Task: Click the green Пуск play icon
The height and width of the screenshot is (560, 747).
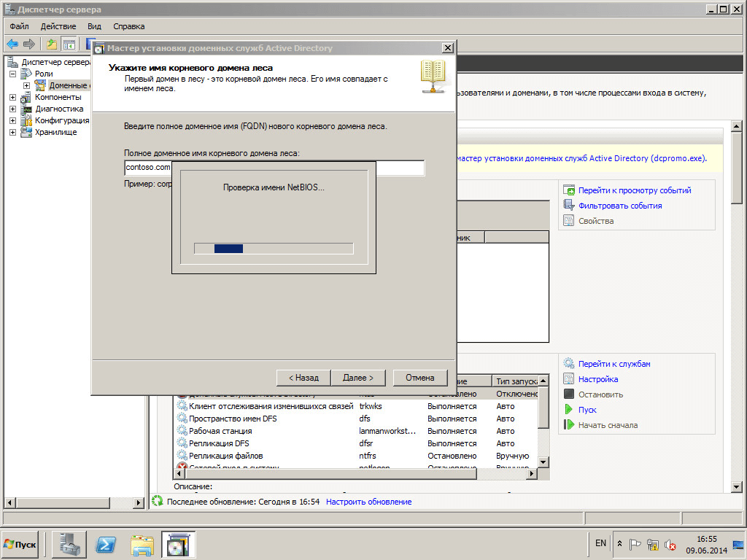Action: (569, 410)
